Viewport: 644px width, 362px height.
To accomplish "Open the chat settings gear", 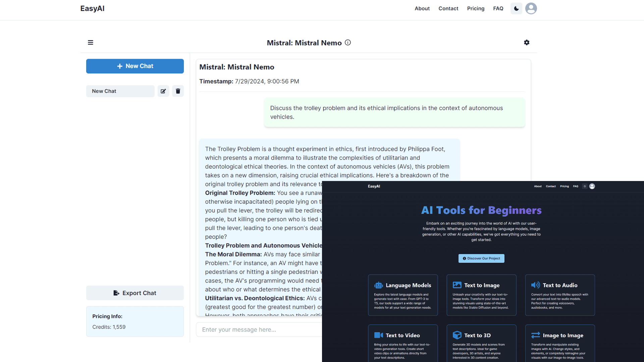I will click(527, 43).
